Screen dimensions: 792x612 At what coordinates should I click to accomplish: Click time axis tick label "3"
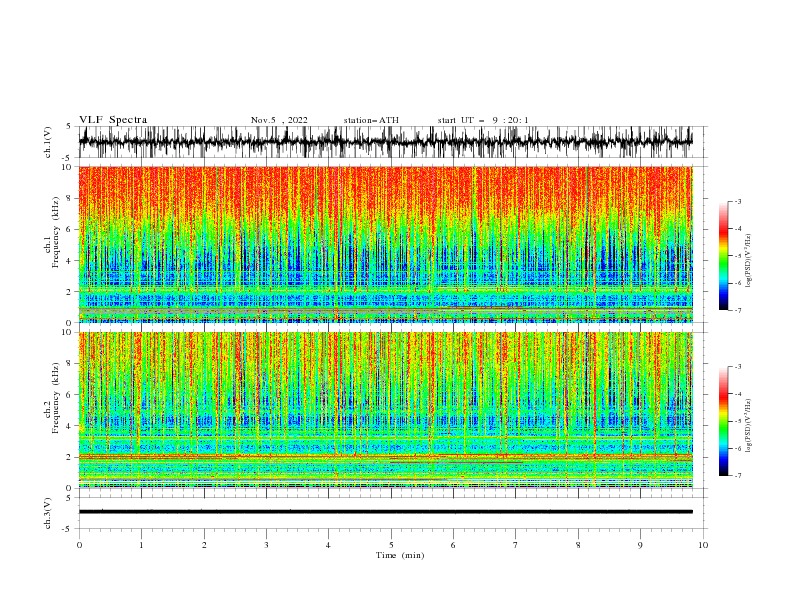[267, 545]
